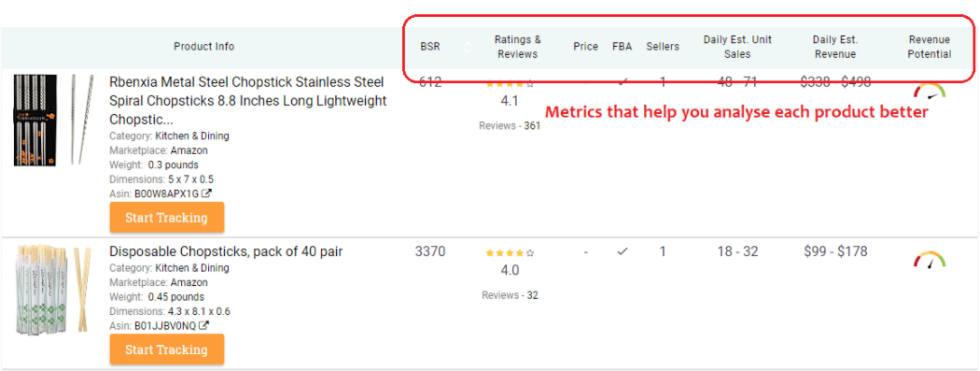
Task: Sort by the BSR column header
Action: [x=430, y=47]
